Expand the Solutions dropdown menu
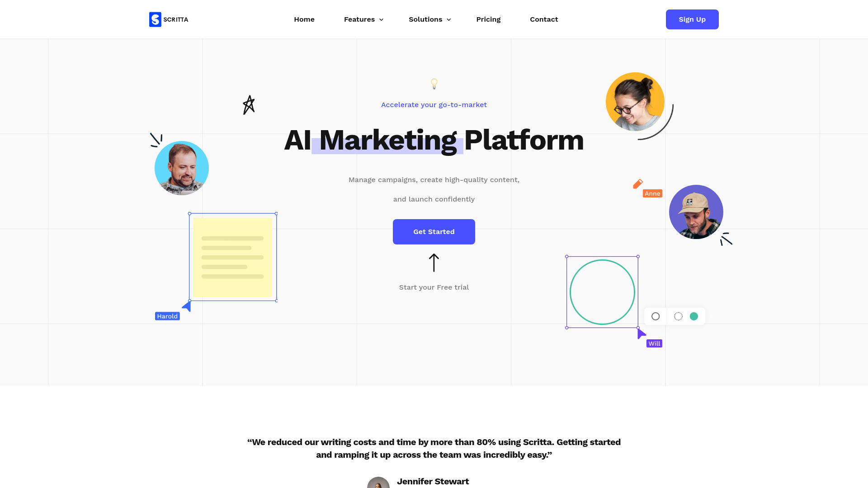868x488 pixels. pos(429,19)
